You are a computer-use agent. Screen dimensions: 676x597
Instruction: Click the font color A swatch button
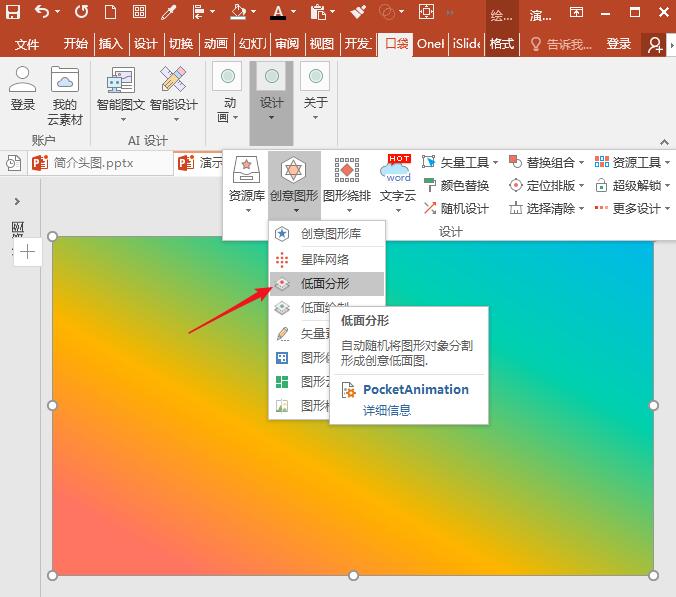click(277, 13)
